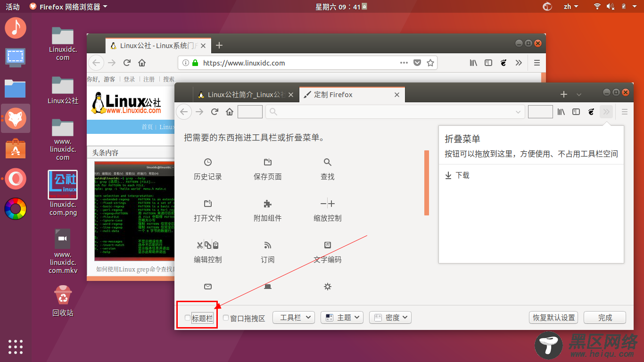Click the 完成 button
This screenshot has width=644, height=362.
pyautogui.click(x=605, y=317)
